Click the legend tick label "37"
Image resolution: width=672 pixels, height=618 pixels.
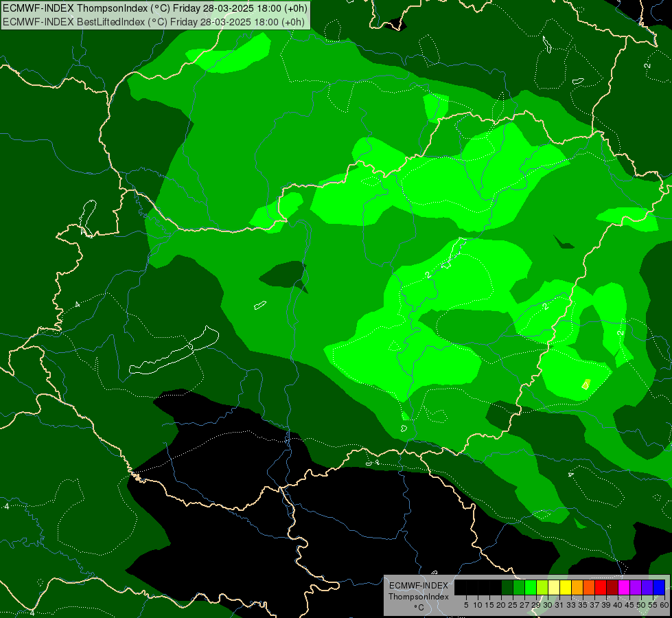tap(594, 605)
